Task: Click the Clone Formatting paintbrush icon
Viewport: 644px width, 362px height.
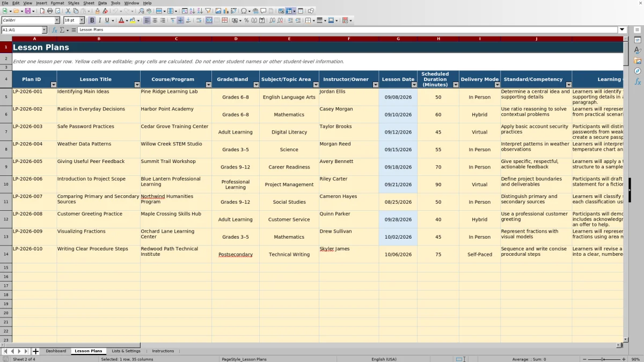Action: [97, 11]
